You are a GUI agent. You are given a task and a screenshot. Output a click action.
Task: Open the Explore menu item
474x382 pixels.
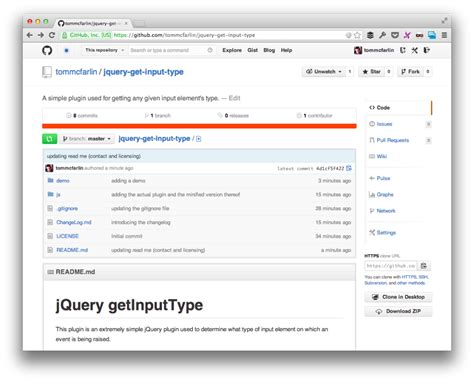pyautogui.click(x=232, y=50)
